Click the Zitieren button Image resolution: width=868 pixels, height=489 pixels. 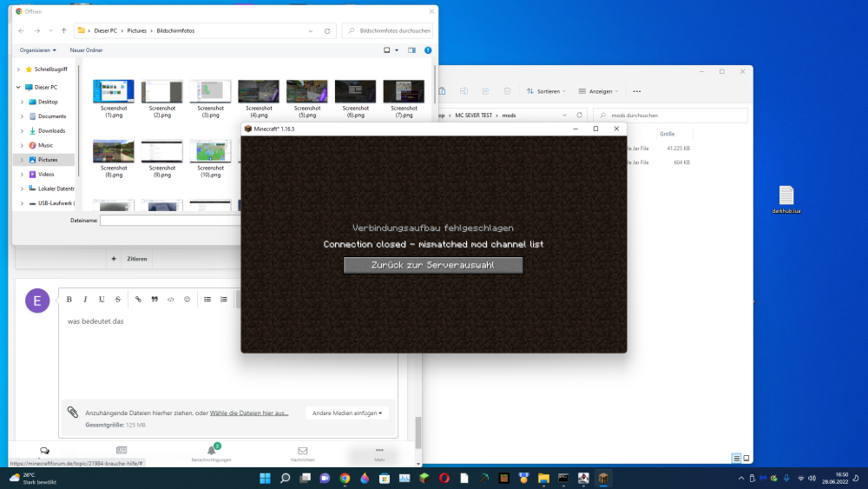[x=137, y=259]
